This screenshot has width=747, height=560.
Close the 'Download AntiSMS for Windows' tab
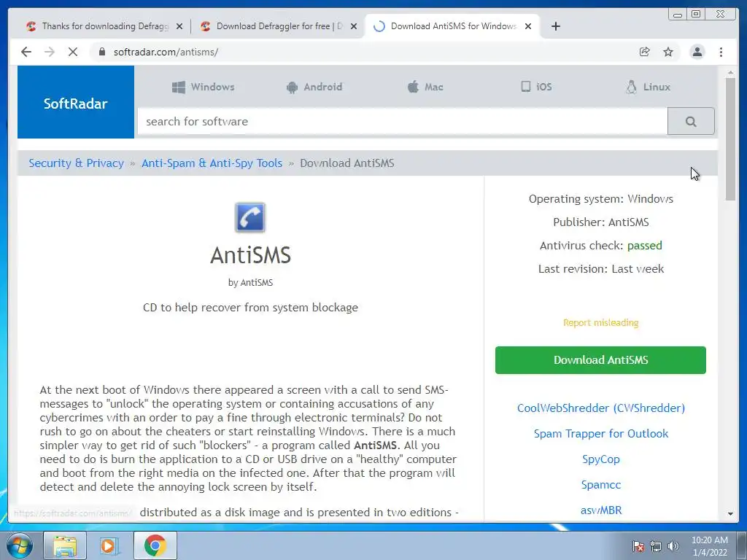[528, 27]
